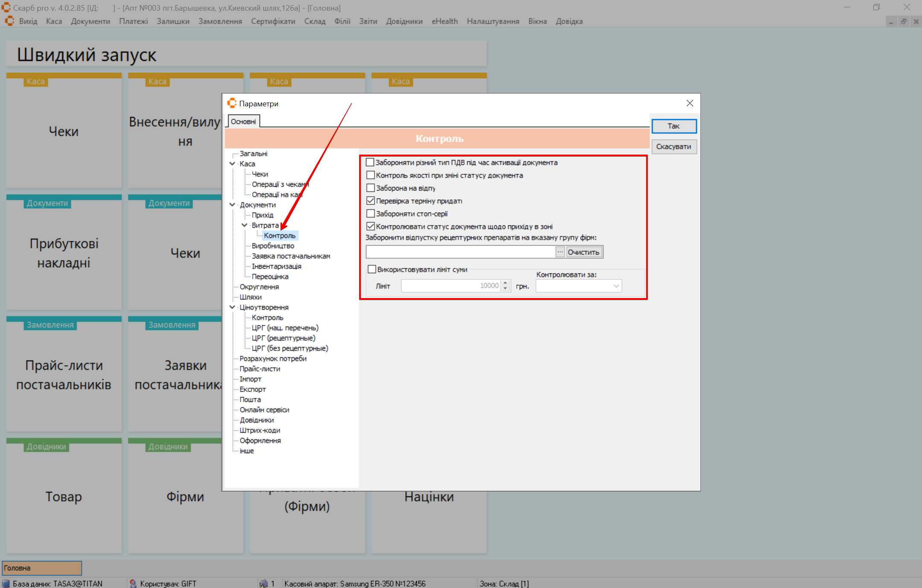Open the Довідники menu
922x588 pixels.
pyautogui.click(x=404, y=21)
